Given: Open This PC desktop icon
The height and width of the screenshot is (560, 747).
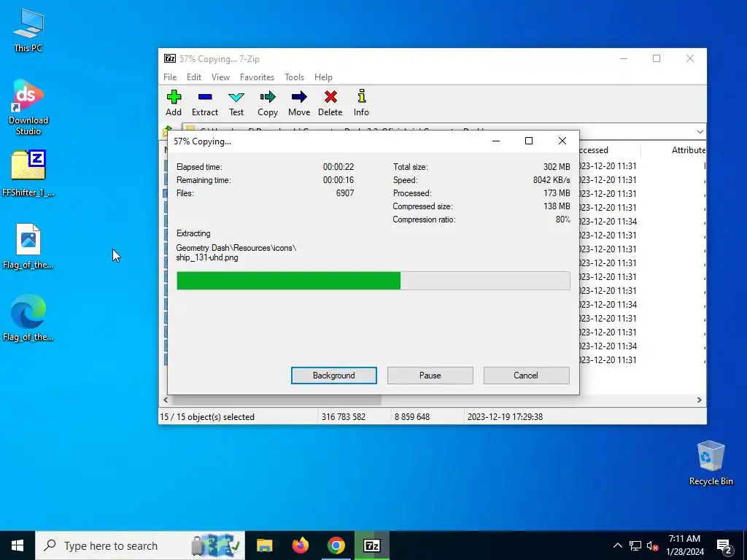Looking at the screenshot, I should [x=28, y=30].
